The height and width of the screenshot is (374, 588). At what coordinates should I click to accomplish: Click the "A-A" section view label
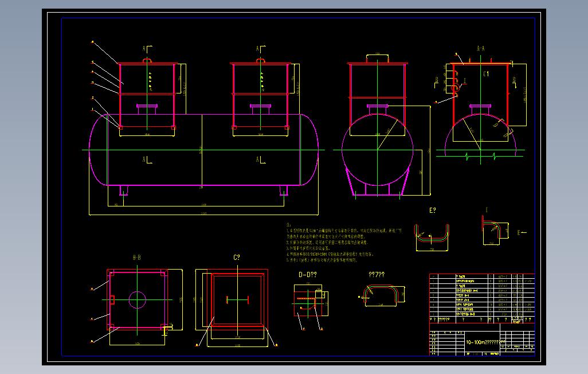tap(480, 48)
